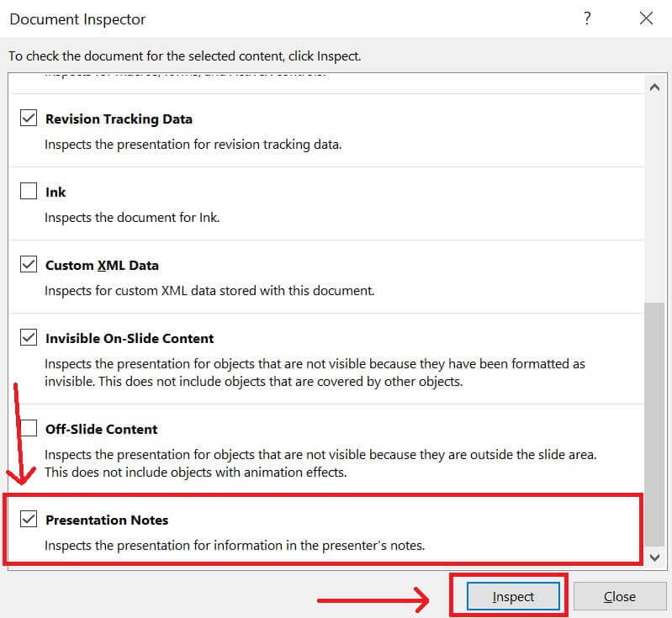Click the Custom XML Data label

[102, 265]
